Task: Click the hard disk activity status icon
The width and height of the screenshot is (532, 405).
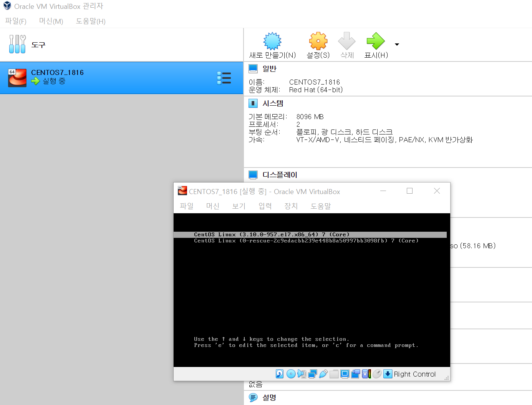Action: click(280, 374)
